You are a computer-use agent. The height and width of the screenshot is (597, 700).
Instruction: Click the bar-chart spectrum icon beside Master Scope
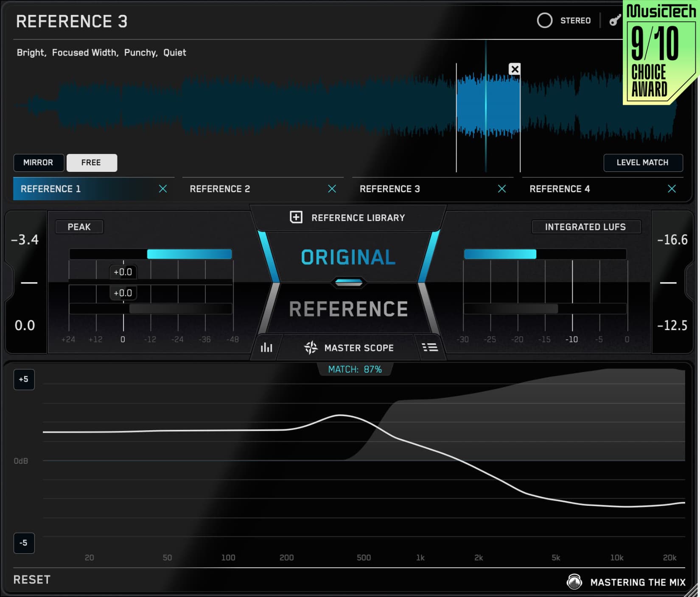[x=266, y=348]
